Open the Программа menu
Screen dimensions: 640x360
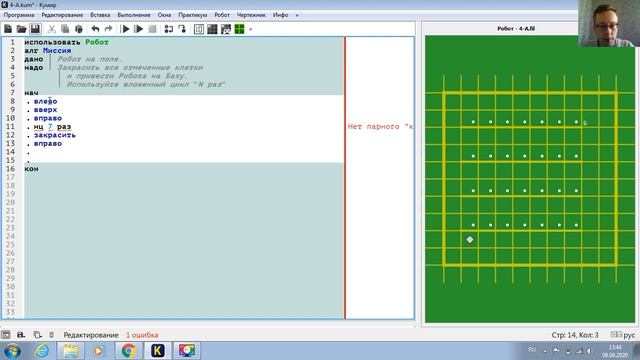coord(19,15)
